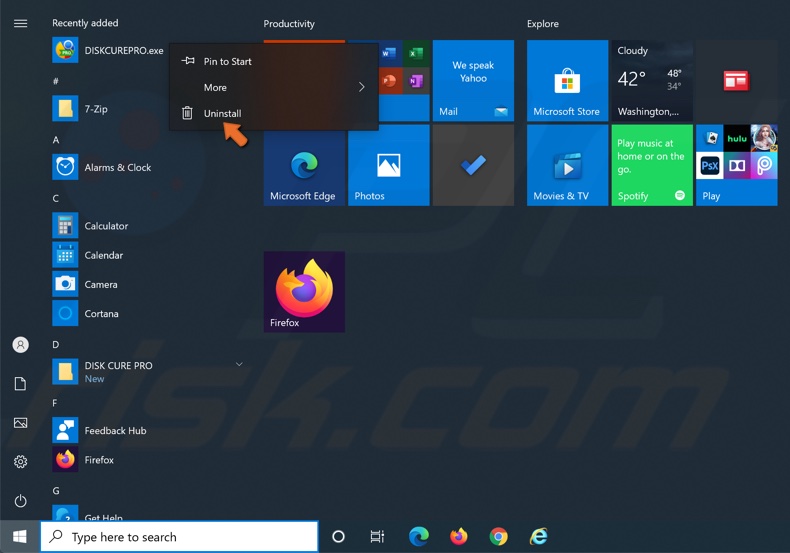Open the Spotify tile
Screen dimensions: 790x553
point(652,165)
